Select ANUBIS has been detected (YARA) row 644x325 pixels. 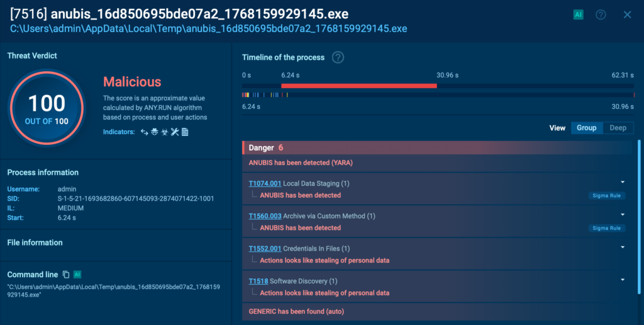point(437,163)
